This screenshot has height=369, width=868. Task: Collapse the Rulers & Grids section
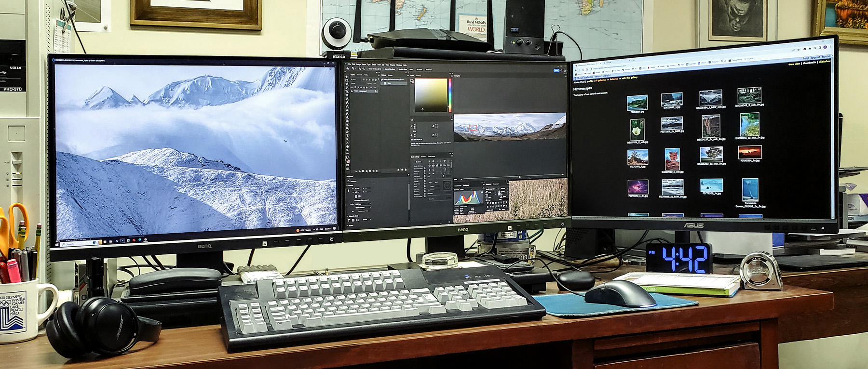point(347,216)
